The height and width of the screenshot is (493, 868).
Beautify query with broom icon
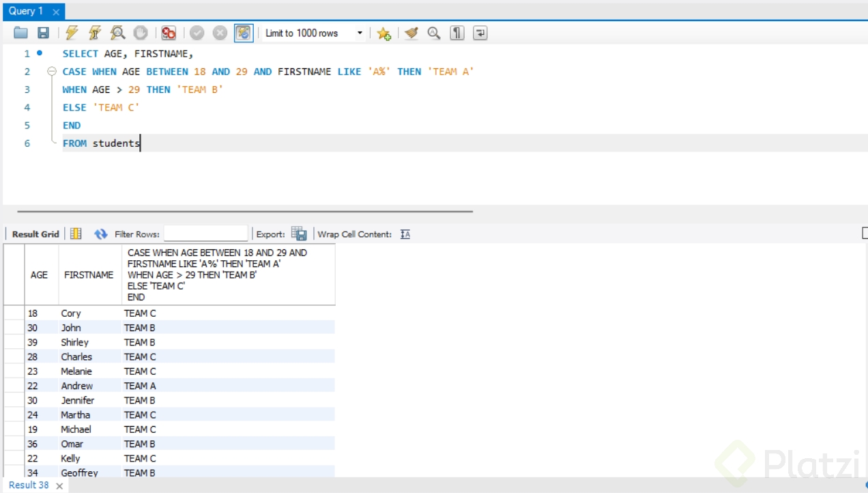point(411,33)
